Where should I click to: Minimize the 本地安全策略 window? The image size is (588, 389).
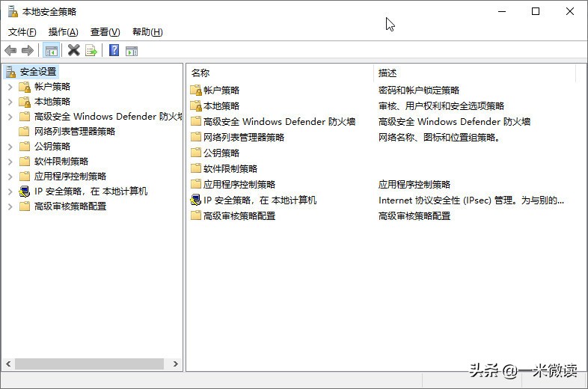502,12
